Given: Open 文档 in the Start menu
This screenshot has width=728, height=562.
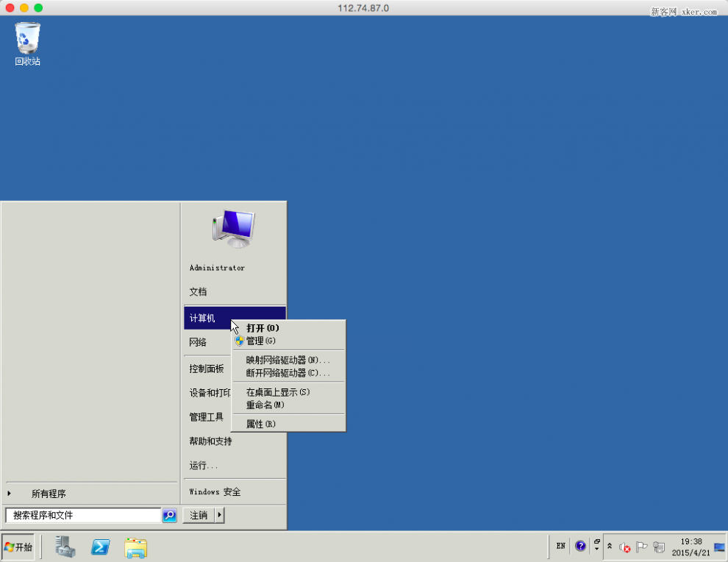Looking at the screenshot, I should [x=198, y=292].
